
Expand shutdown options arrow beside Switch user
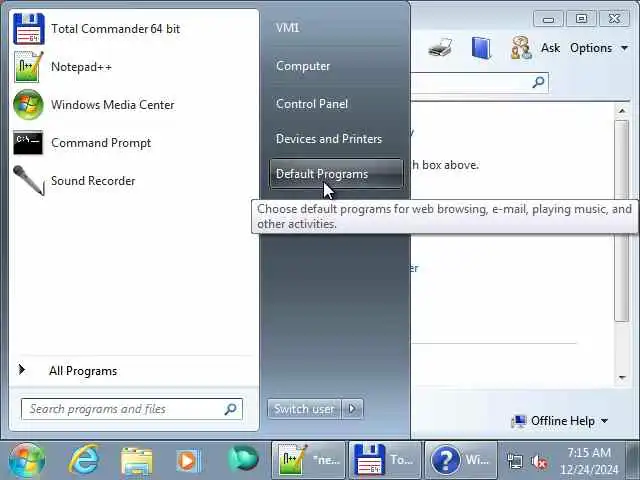(352, 409)
